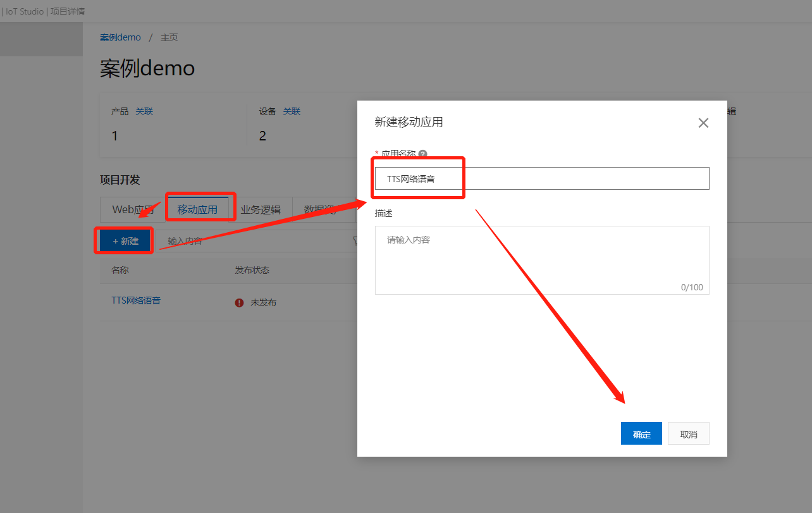Click the 应用名称 help question icon
Viewport: 812px width, 513px height.
[x=422, y=154]
